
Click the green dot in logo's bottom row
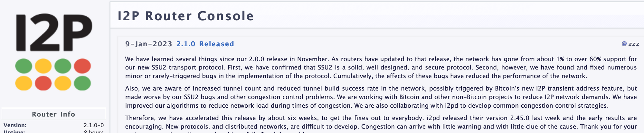click(x=82, y=83)
